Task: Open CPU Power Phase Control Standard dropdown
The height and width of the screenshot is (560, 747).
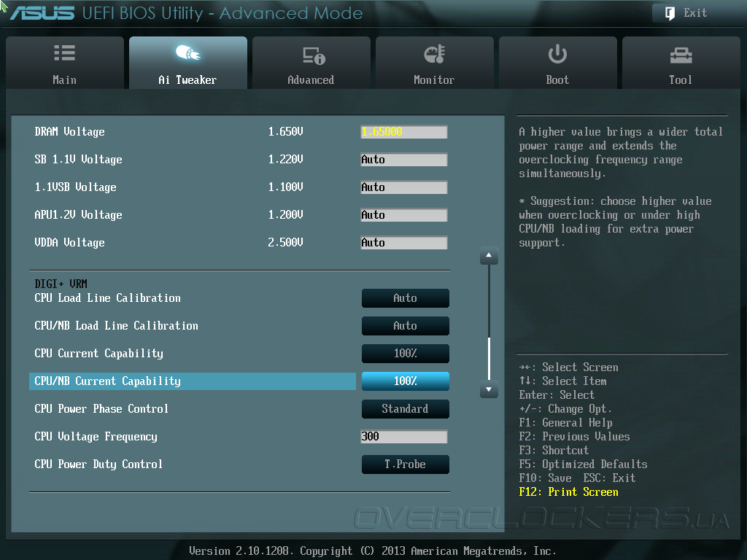Action: [406, 408]
